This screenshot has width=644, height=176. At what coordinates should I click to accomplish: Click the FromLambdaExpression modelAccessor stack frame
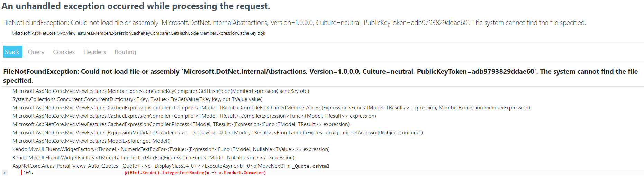pyautogui.click(x=217, y=133)
